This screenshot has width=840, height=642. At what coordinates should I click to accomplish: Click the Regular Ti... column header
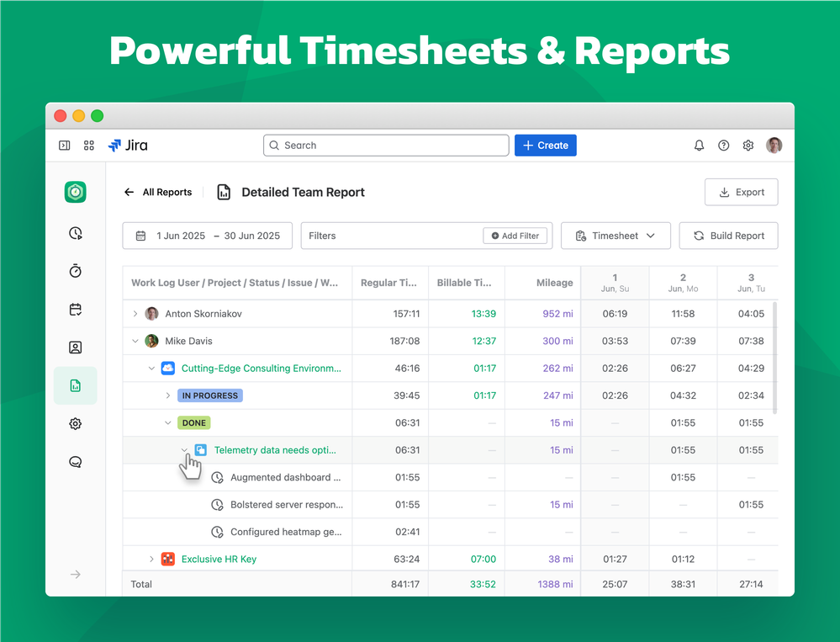[x=388, y=283]
